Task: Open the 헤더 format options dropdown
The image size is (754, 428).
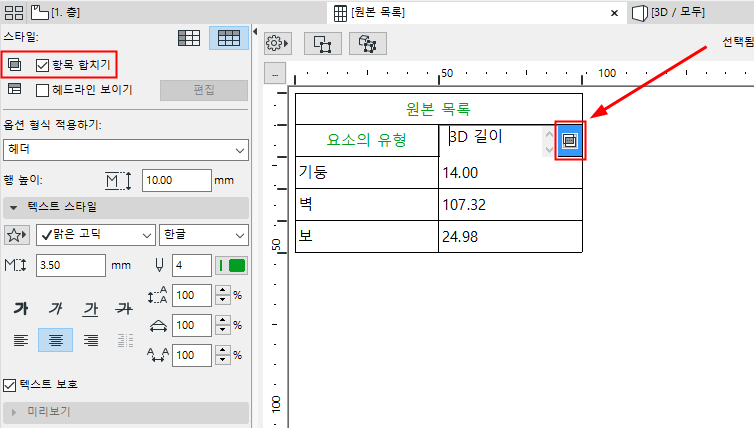Action: point(126,150)
